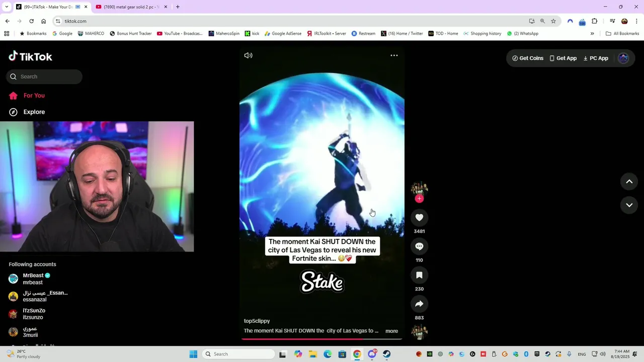Open 3murii following account
Screen dimensions: 644x362
pyautogui.click(x=24, y=332)
